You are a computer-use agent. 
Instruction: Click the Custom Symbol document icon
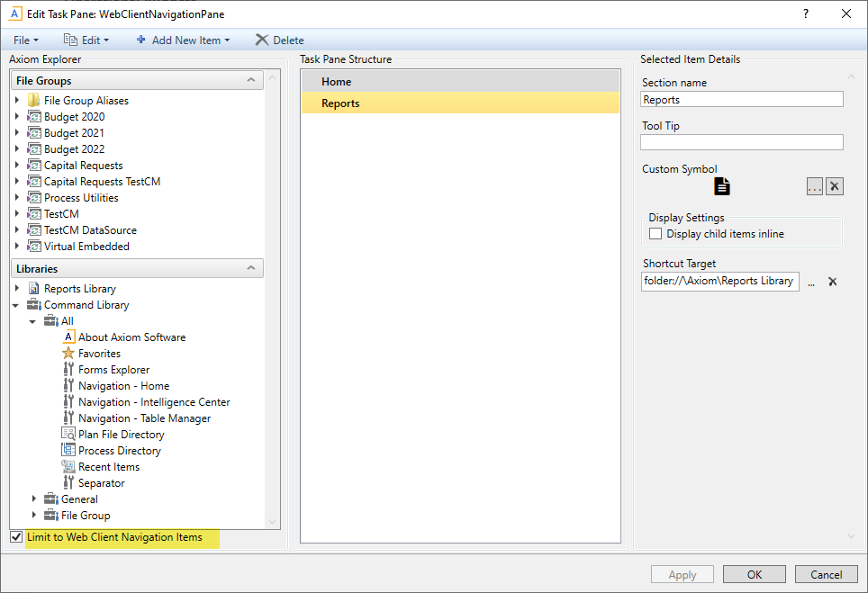722,186
